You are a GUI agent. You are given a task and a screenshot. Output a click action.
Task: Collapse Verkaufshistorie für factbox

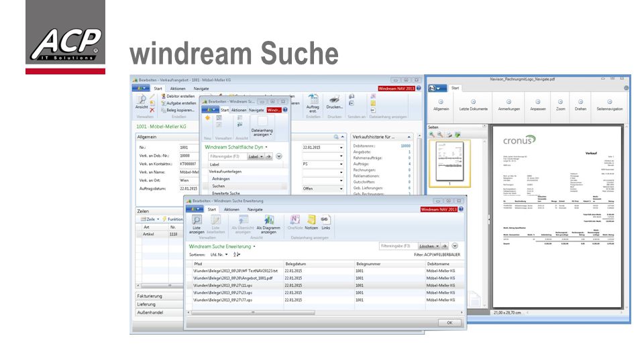(409, 137)
